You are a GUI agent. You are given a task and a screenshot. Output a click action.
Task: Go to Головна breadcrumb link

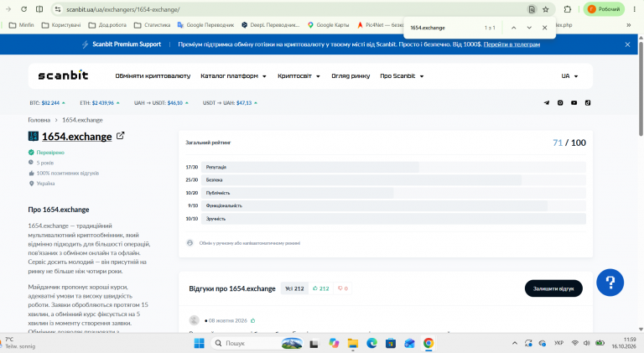point(39,120)
